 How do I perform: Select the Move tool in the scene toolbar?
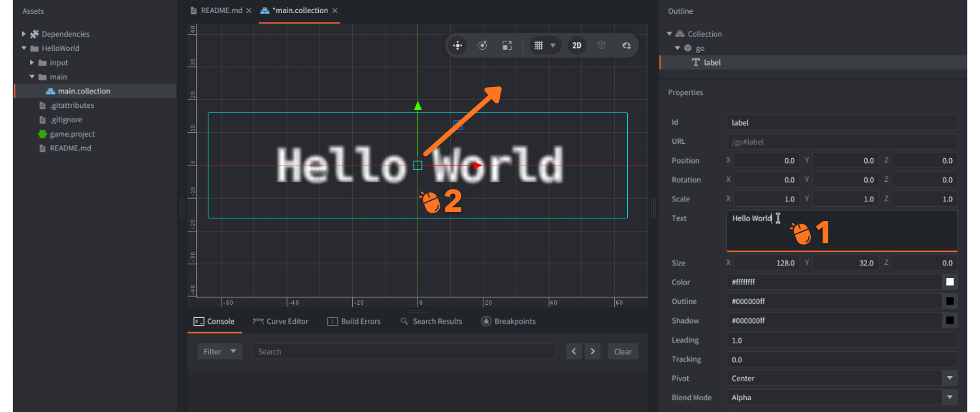pyautogui.click(x=457, y=45)
